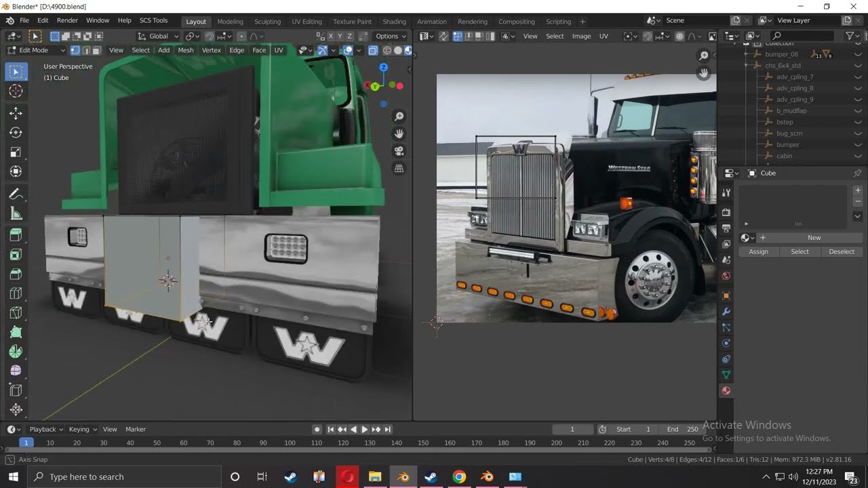Jump to the timeline end frame button
The height and width of the screenshot is (488, 868).
click(x=388, y=429)
